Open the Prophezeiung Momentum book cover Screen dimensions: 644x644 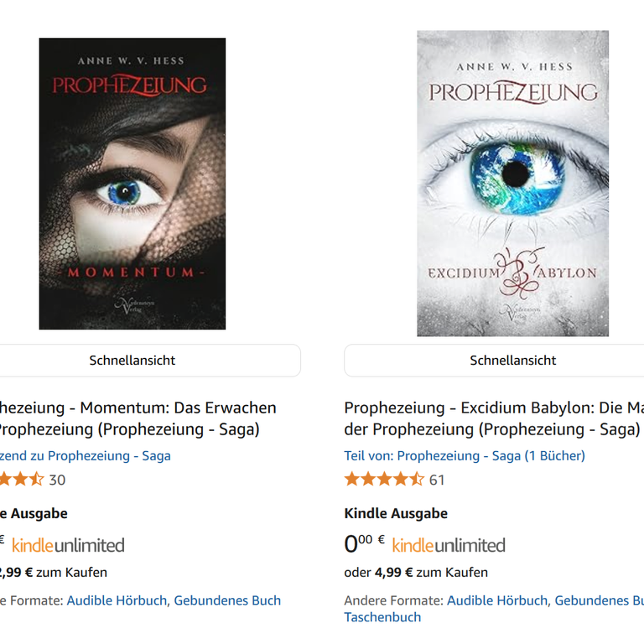(132, 184)
